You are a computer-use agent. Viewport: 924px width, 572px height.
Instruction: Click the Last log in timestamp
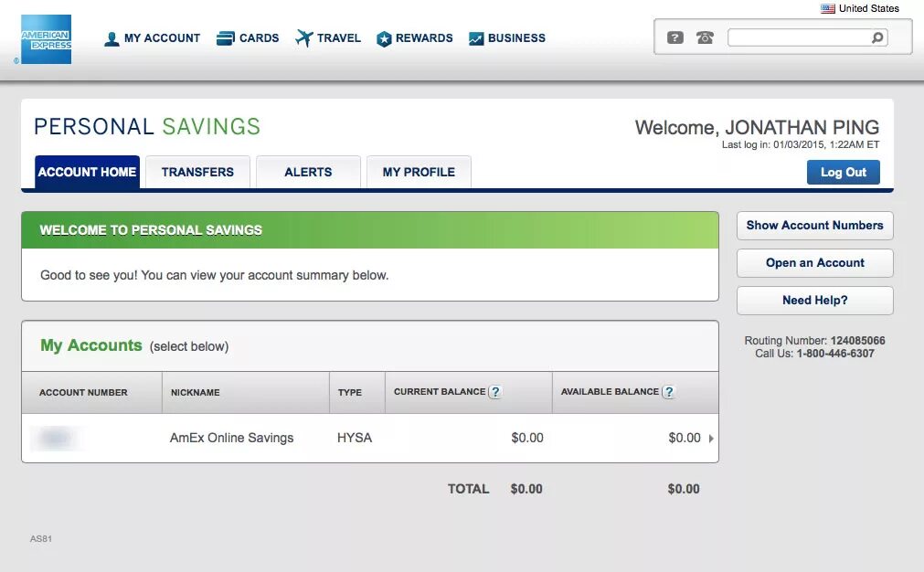801,145
